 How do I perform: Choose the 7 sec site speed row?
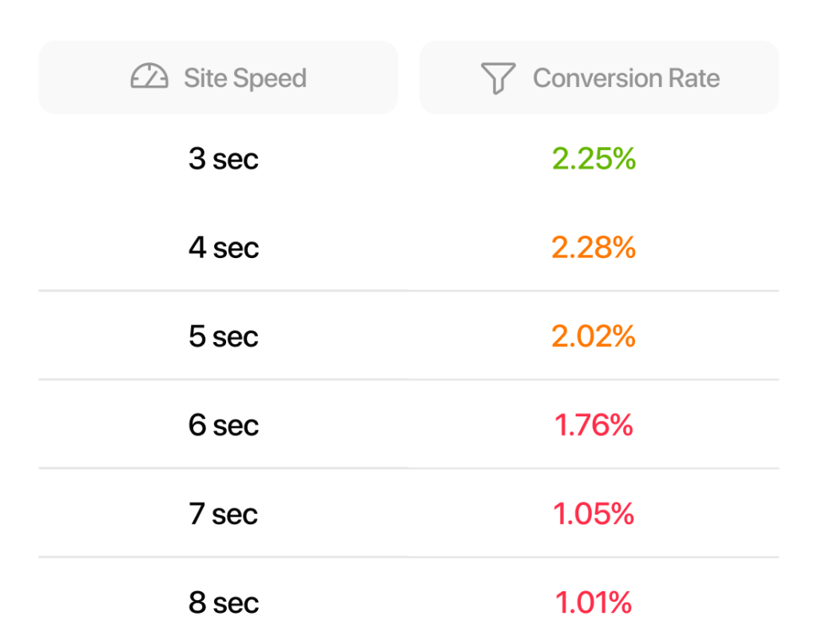click(x=224, y=514)
